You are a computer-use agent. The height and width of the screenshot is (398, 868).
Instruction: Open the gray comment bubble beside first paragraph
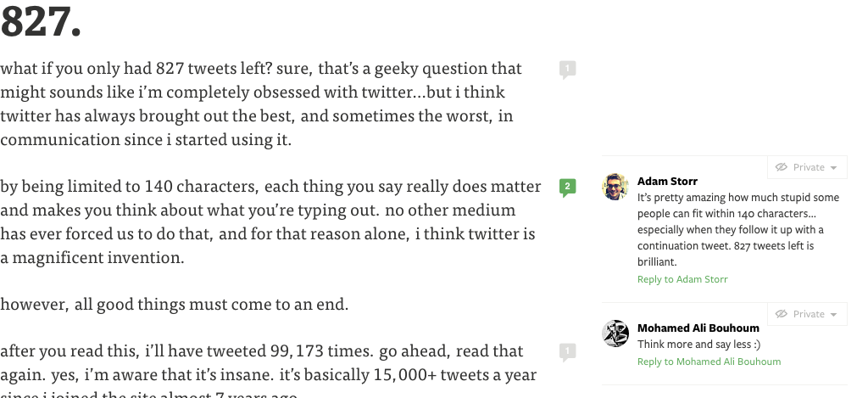pos(567,69)
